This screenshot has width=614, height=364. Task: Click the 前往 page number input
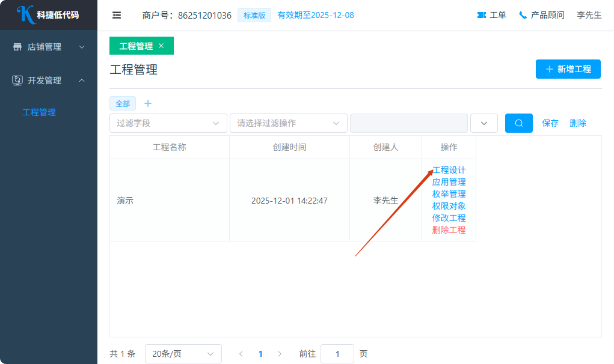[x=337, y=354]
